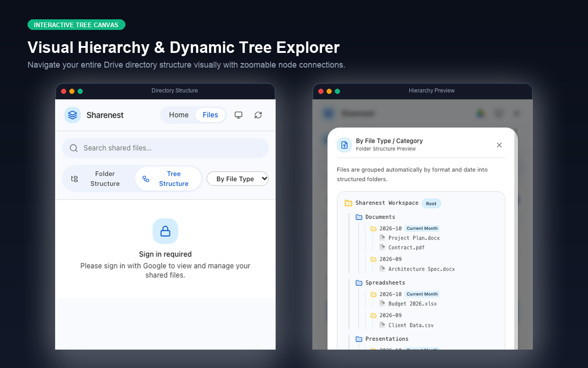This screenshot has width=588, height=368.
Task: Click the Spreadsheets folder icon
Action: 359,283
